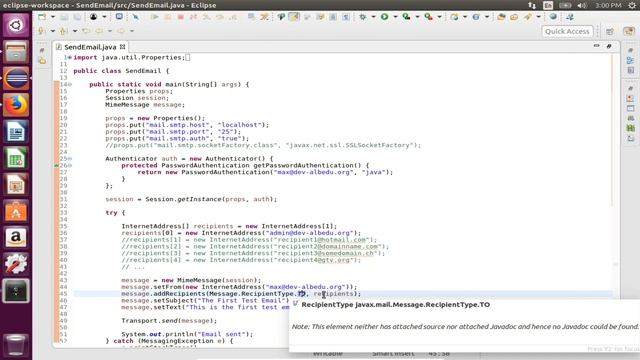Collapse getPasswordAuthentication fold on line 26

(70, 166)
